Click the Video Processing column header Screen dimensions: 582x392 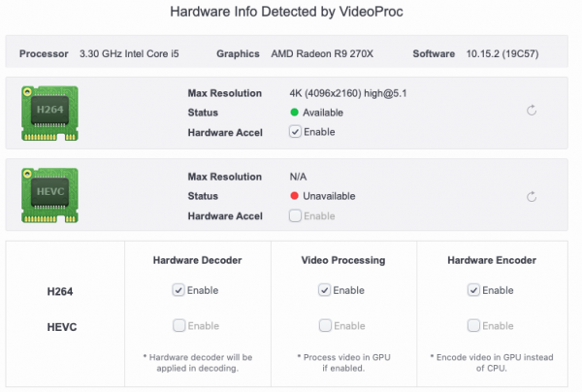342,260
